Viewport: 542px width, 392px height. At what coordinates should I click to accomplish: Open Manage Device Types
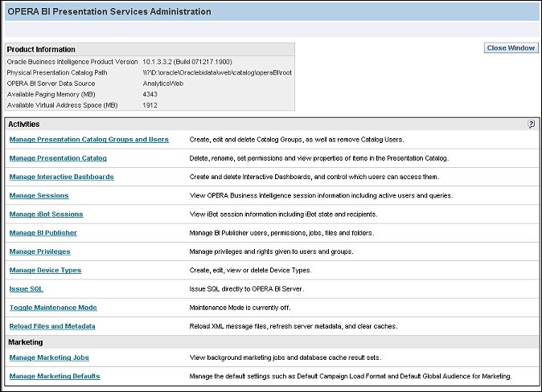tap(46, 270)
